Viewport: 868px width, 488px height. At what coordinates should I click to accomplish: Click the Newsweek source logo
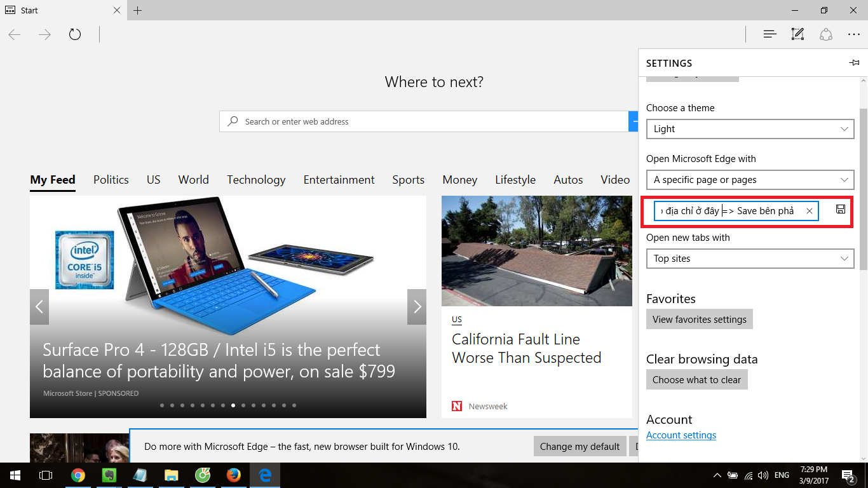click(457, 406)
